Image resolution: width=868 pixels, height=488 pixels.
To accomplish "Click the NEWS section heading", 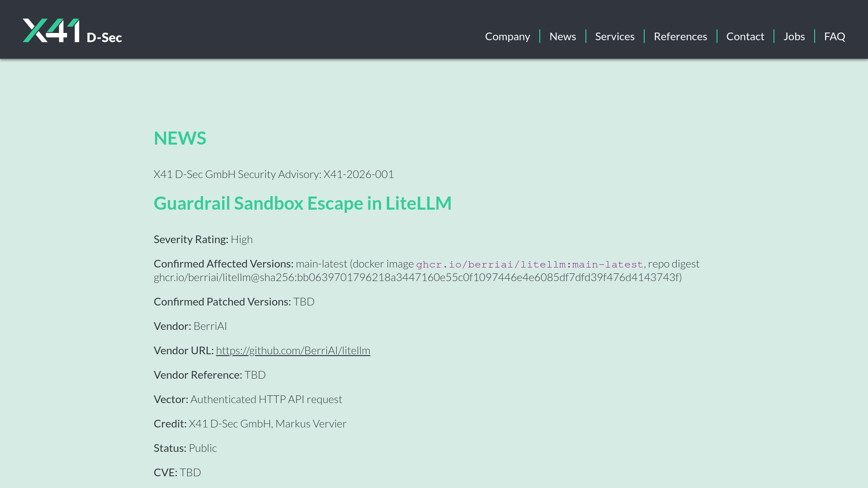I will coord(179,138).
